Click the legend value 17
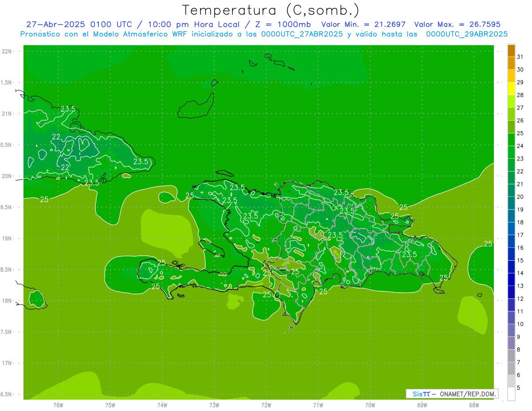532x411 pixels. pyautogui.click(x=520, y=235)
